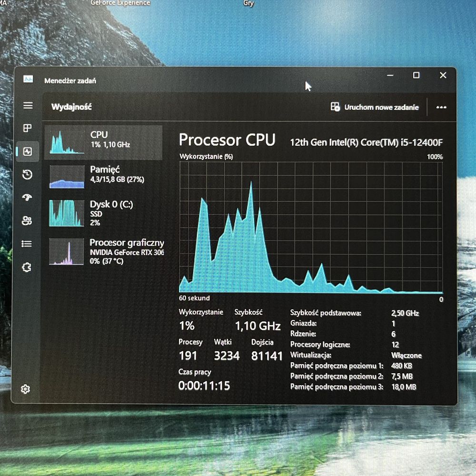Open the hamburger navigation menu
The height and width of the screenshot is (476, 476).
pos(28,105)
